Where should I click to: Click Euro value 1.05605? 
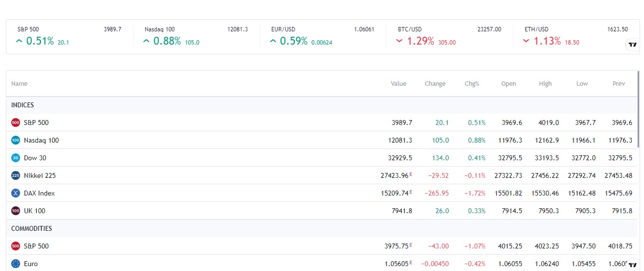pyautogui.click(x=396, y=264)
